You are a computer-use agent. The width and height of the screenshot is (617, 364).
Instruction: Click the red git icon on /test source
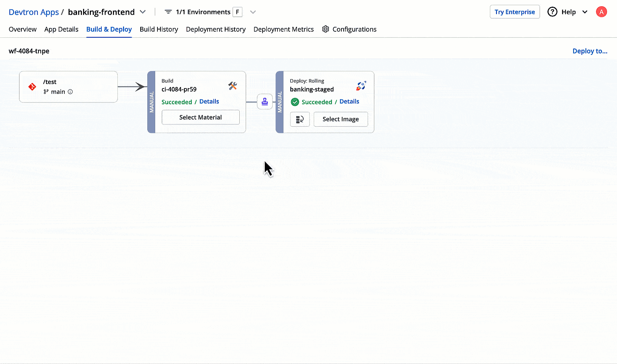tap(33, 87)
